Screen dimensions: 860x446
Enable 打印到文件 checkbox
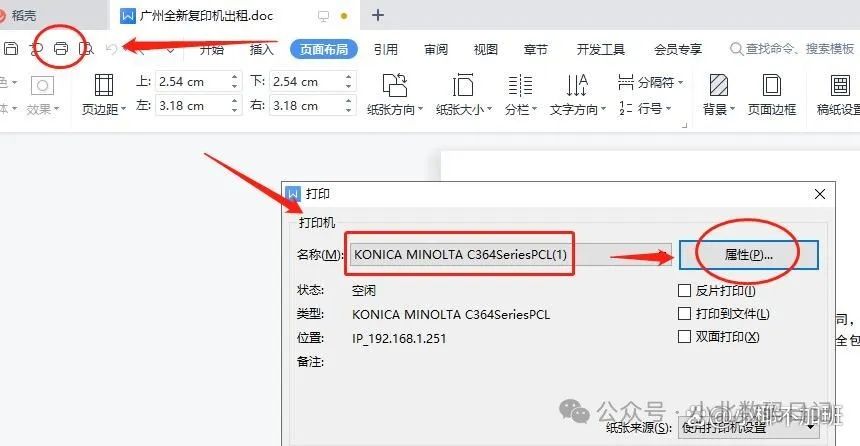click(x=684, y=313)
